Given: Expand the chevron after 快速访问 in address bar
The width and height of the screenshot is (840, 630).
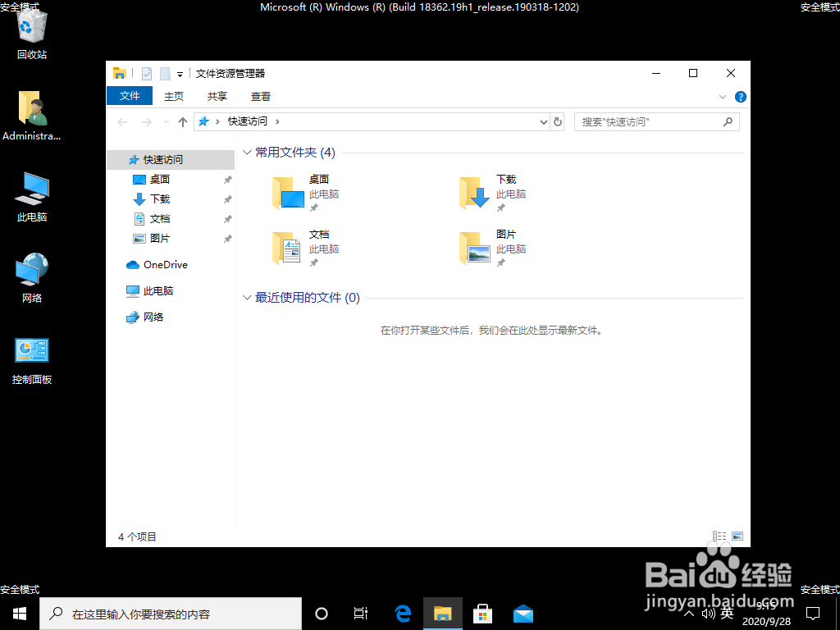Looking at the screenshot, I should [x=277, y=121].
